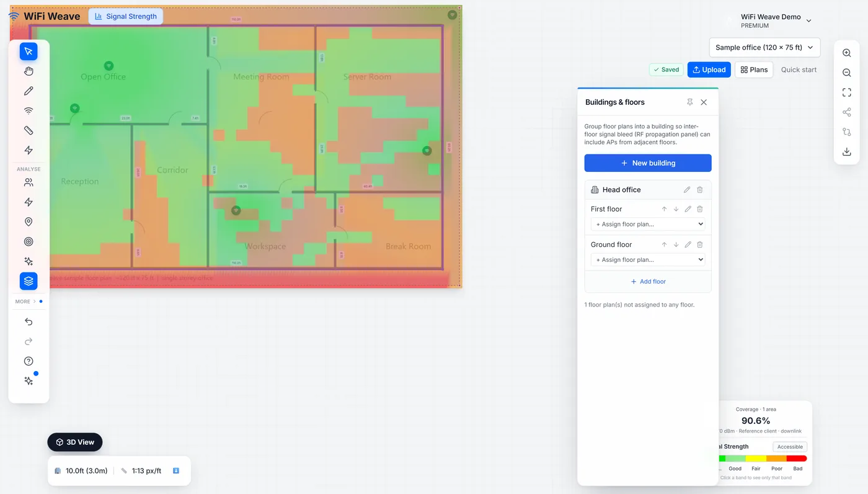The height and width of the screenshot is (494, 868).
Task: Delete the Head office building
Action: pos(700,190)
